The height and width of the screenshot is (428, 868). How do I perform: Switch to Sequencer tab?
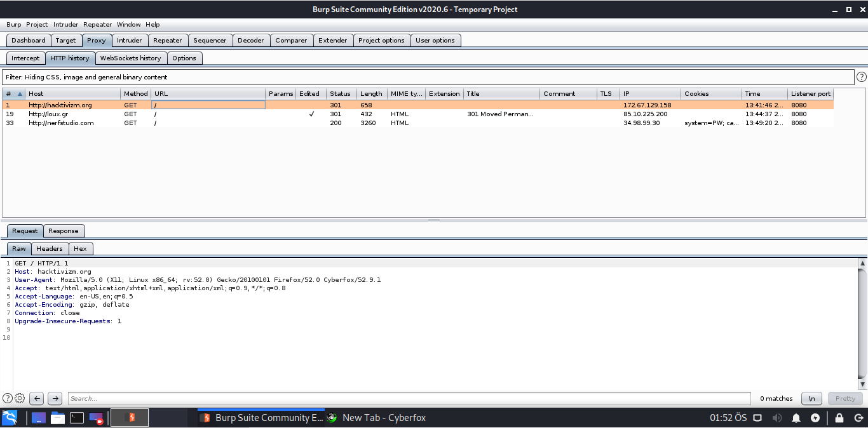210,40
